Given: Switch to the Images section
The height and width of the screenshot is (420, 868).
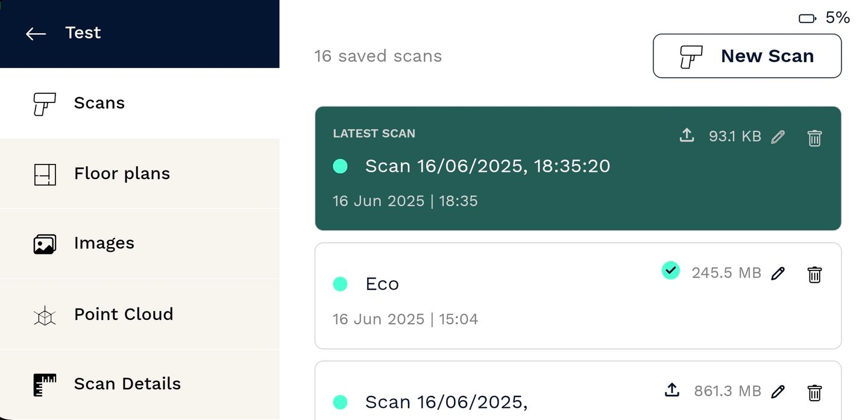Looking at the screenshot, I should click(x=140, y=243).
